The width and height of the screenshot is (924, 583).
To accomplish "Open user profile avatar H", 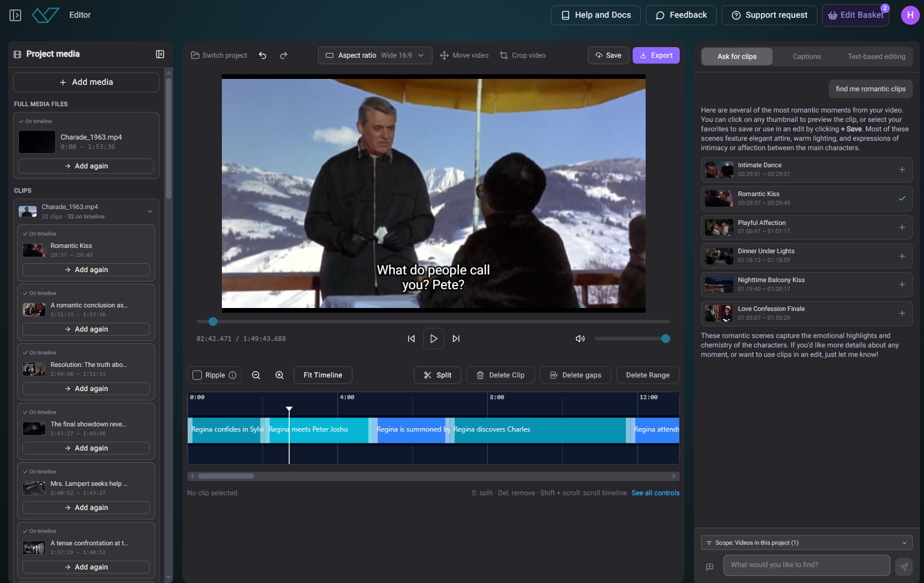I will point(910,15).
